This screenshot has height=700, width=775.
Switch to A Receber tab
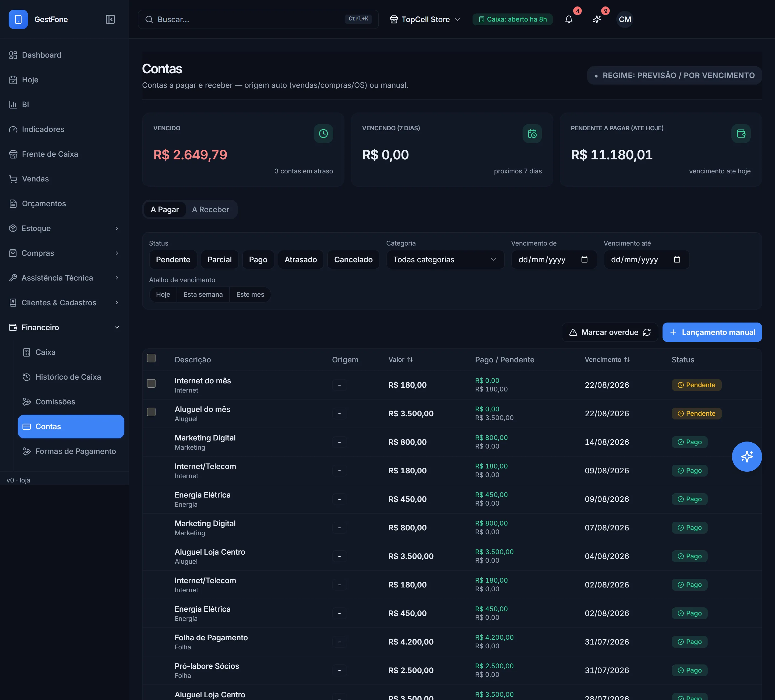click(x=210, y=210)
